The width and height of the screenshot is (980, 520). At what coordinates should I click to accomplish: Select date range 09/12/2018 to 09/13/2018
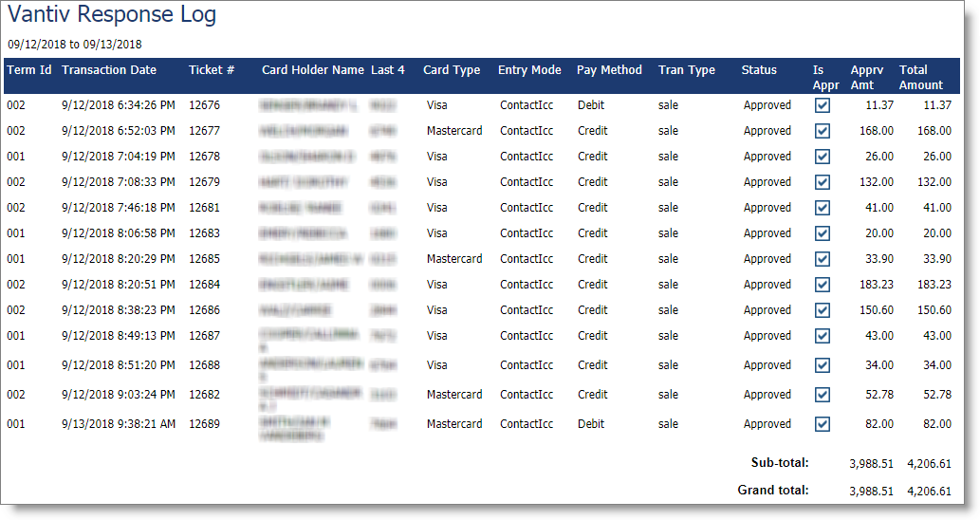pyautogui.click(x=74, y=45)
